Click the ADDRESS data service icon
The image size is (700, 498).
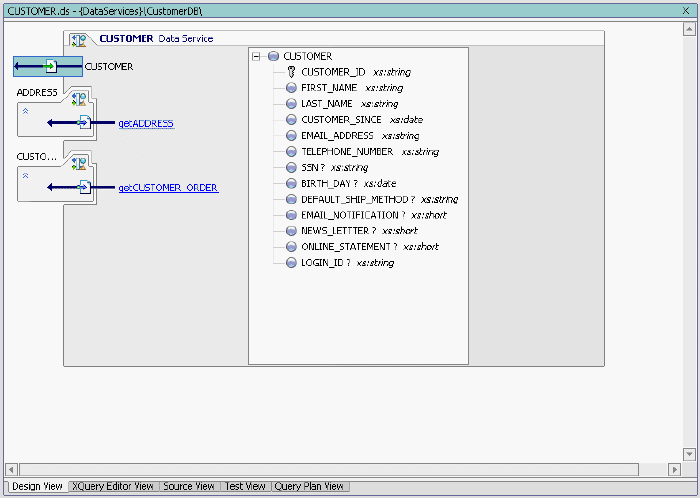coord(79,99)
